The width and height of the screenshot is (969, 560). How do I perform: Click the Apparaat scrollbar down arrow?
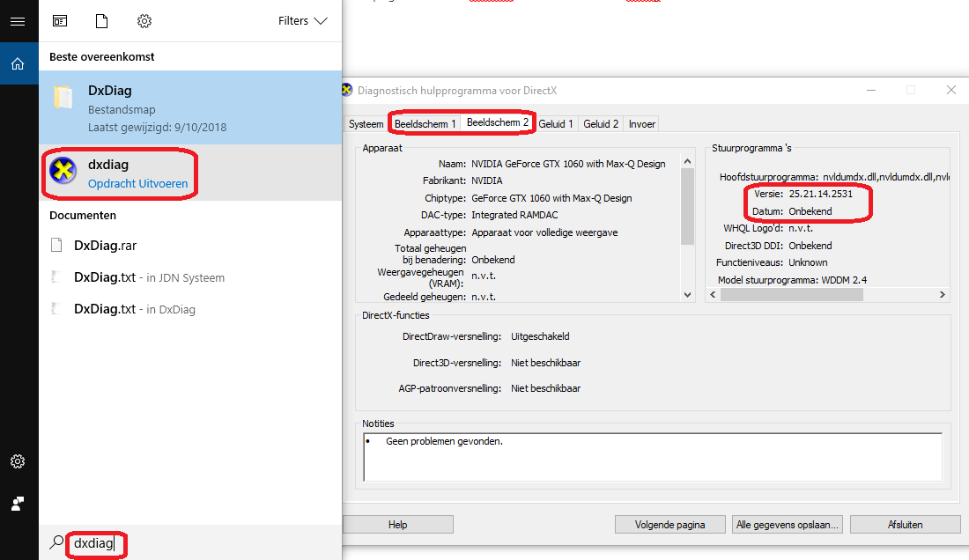coord(687,295)
